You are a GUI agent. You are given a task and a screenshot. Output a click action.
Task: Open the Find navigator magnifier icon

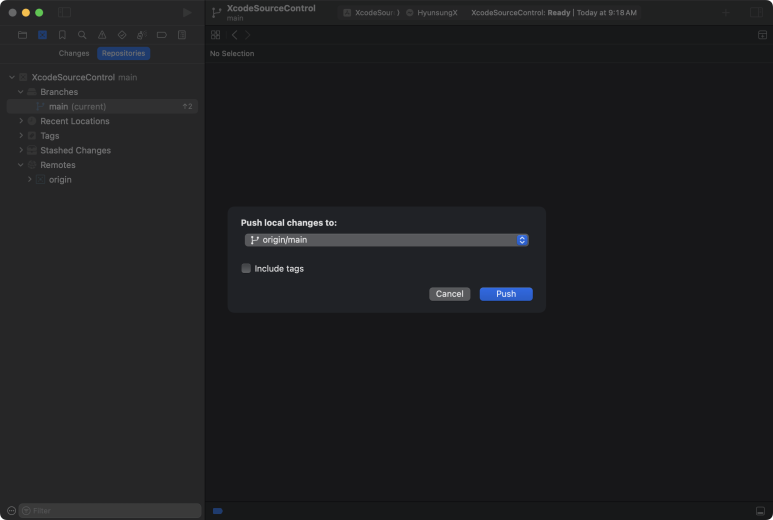[x=82, y=35]
